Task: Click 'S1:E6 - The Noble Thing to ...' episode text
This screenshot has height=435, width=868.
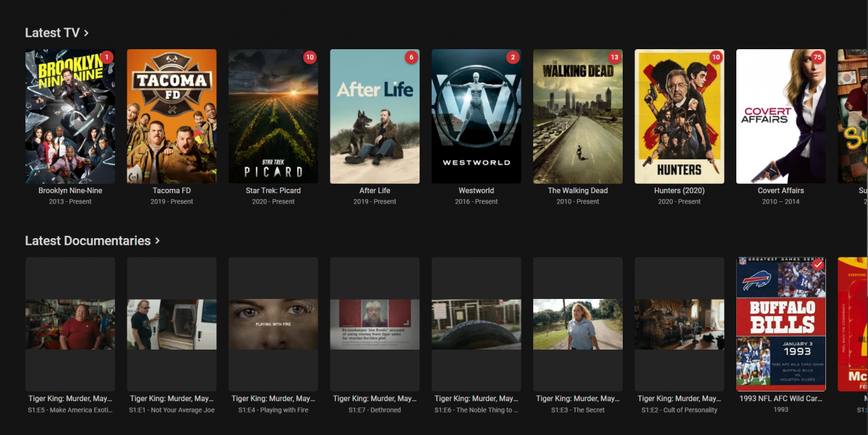Action: point(476,410)
